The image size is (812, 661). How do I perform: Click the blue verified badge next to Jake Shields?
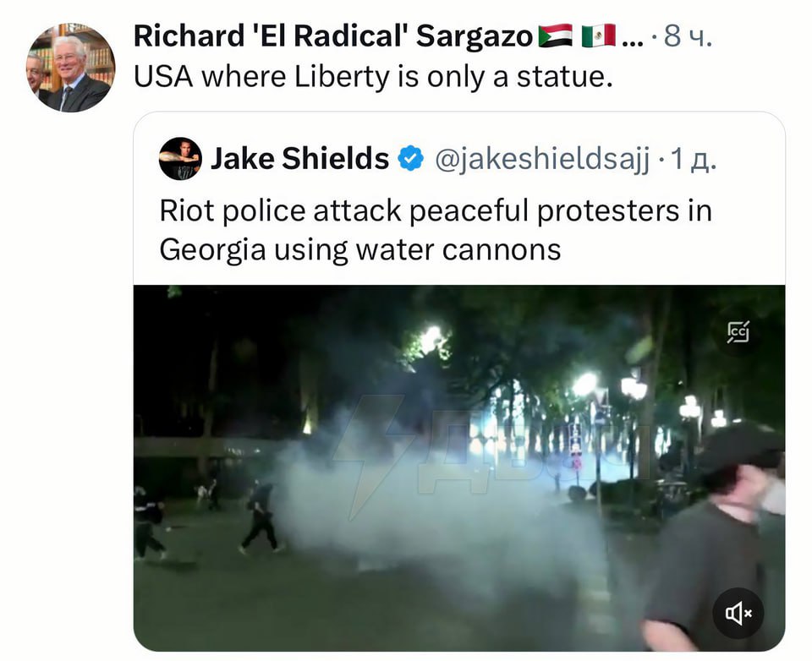pyautogui.click(x=411, y=158)
